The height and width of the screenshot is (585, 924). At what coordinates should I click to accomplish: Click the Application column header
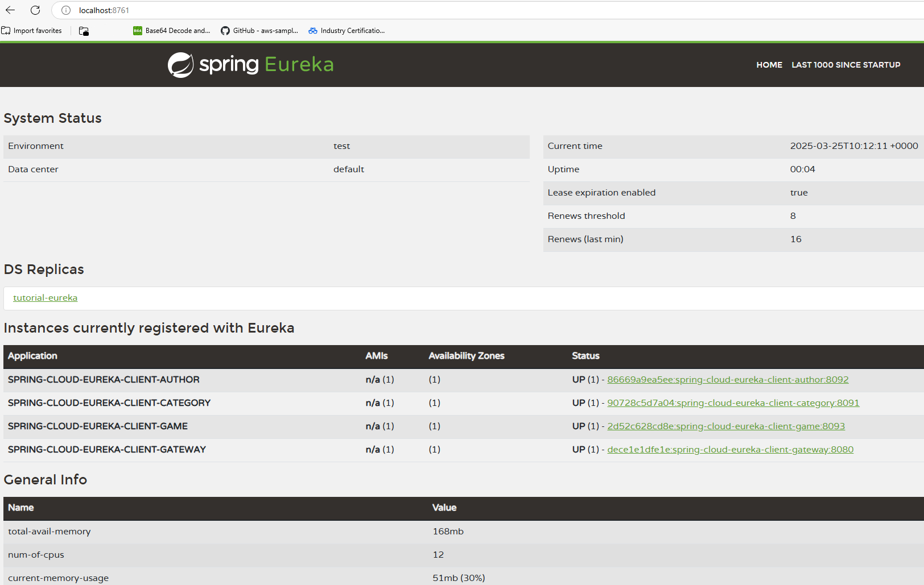click(32, 356)
